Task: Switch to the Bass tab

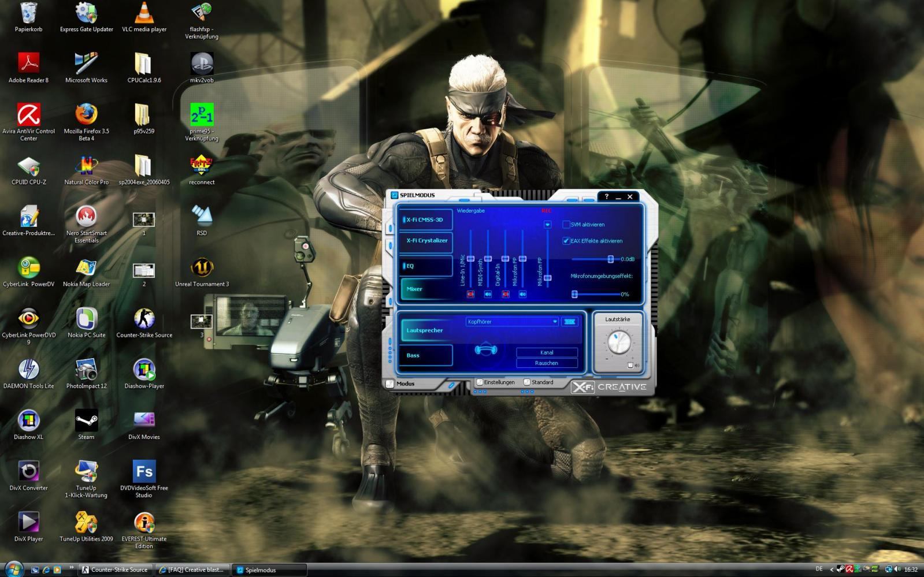Action: [x=426, y=355]
